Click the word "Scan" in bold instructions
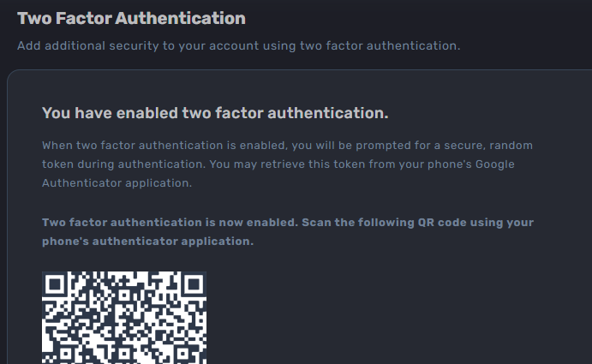 [316, 222]
